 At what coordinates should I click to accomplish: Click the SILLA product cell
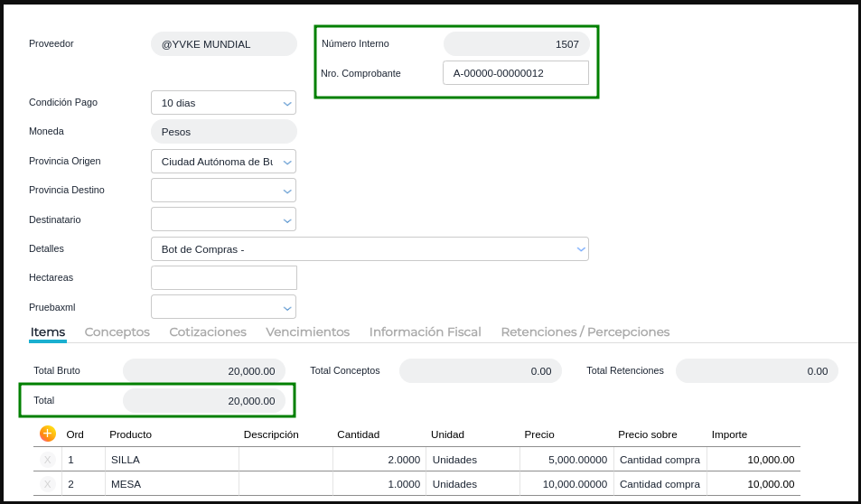(x=172, y=460)
